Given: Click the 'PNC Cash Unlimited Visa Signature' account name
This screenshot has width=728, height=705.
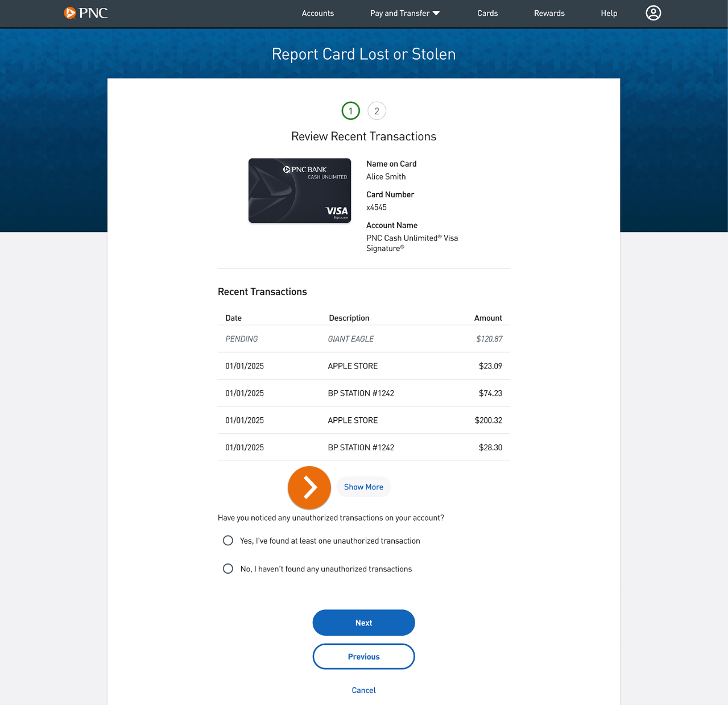Looking at the screenshot, I should tap(412, 243).
